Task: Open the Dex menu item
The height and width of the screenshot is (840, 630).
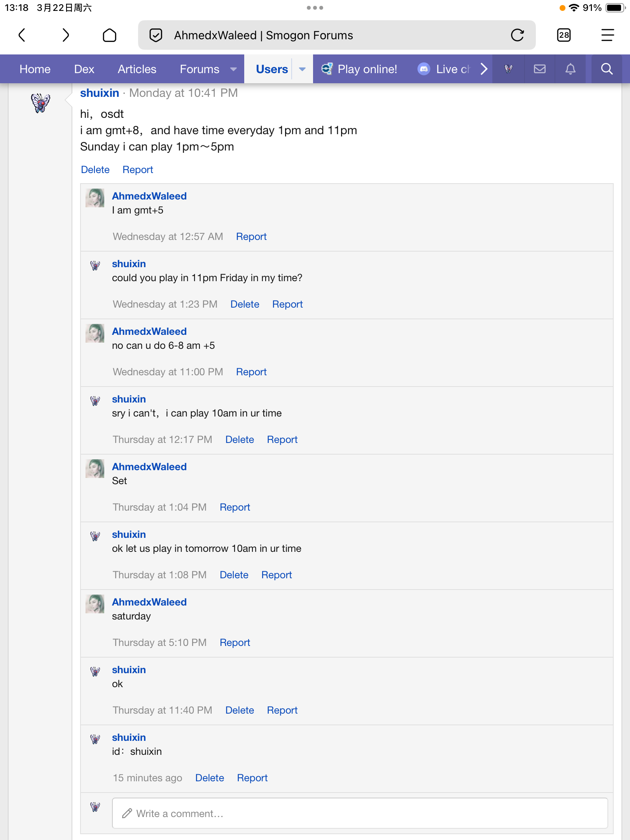Action: [84, 69]
